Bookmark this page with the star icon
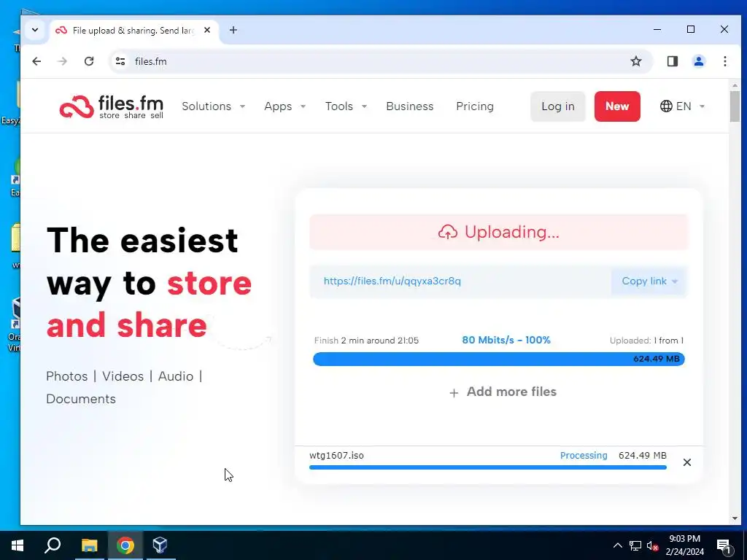The width and height of the screenshot is (747, 560). point(636,61)
